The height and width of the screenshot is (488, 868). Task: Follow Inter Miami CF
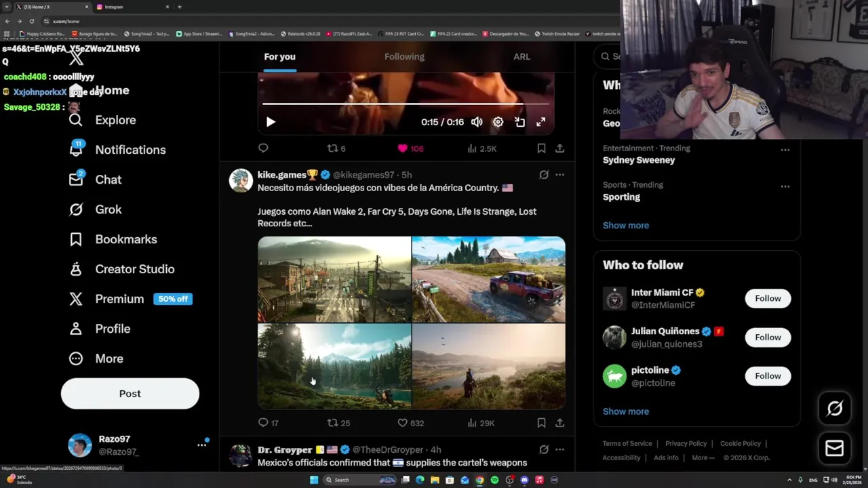pos(768,298)
